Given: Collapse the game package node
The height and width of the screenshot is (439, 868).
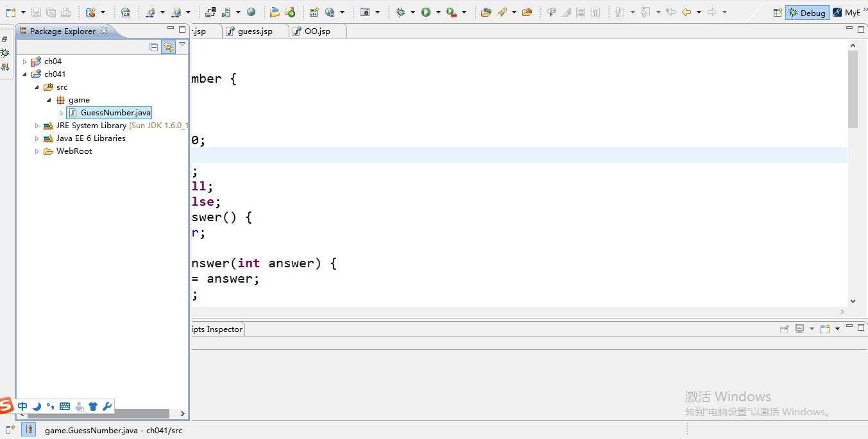Looking at the screenshot, I should [x=49, y=100].
